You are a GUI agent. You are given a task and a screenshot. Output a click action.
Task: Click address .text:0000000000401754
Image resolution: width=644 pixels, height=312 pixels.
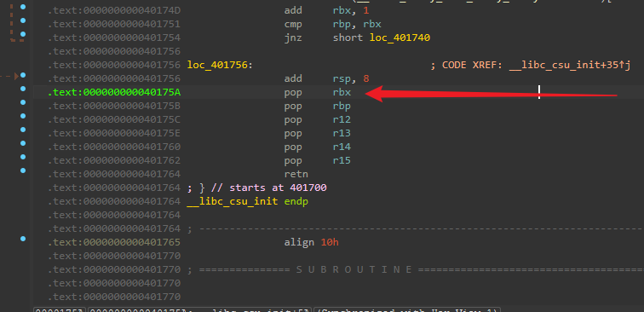(114, 38)
